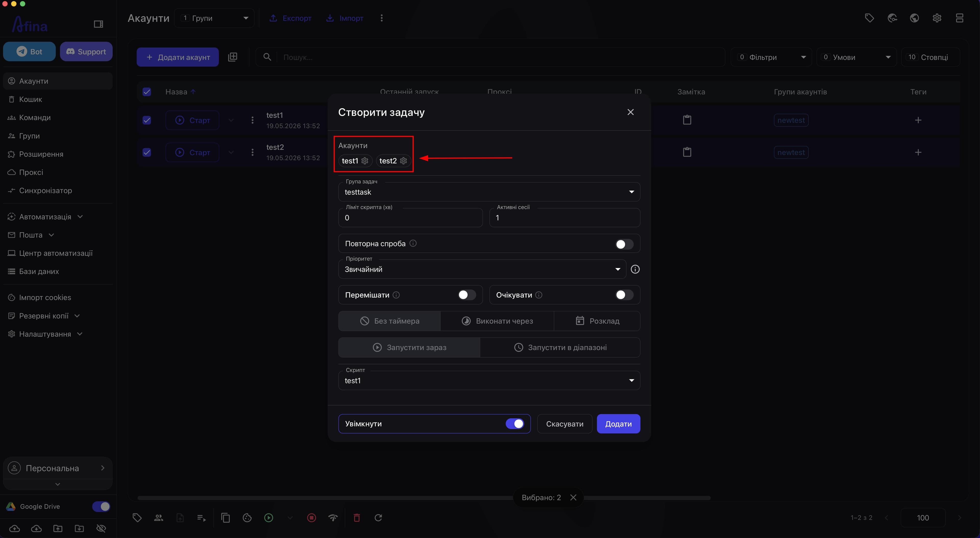Viewport: 980px width, 538px height.
Task: Select the Виконати через option
Action: 497,321
